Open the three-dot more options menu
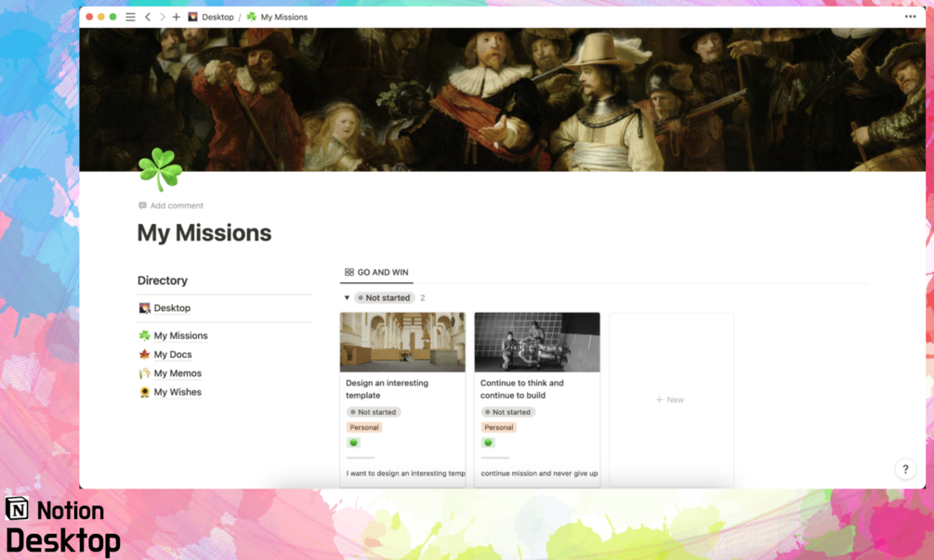The width and height of the screenshot is (934, 560). 910,17
